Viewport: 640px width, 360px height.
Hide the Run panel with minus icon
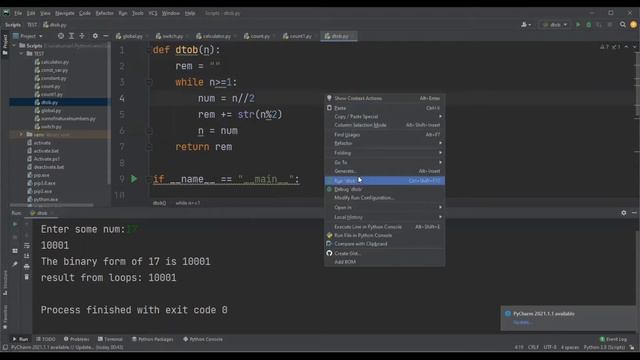634,213
